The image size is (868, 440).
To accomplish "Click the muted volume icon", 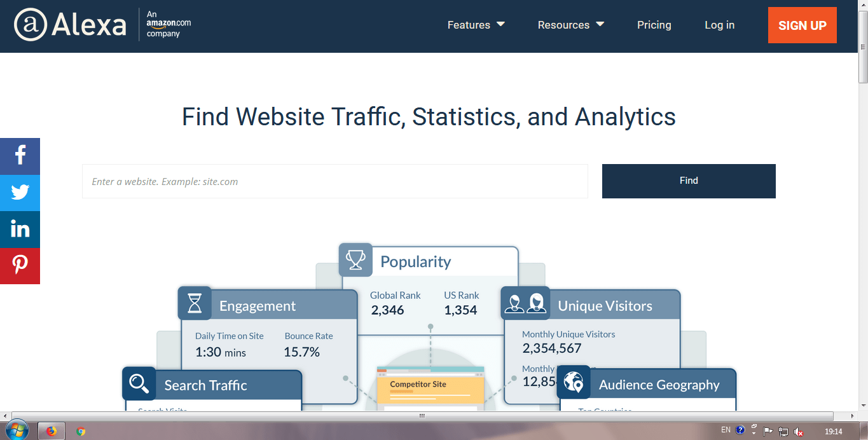I will click(799, 432).
